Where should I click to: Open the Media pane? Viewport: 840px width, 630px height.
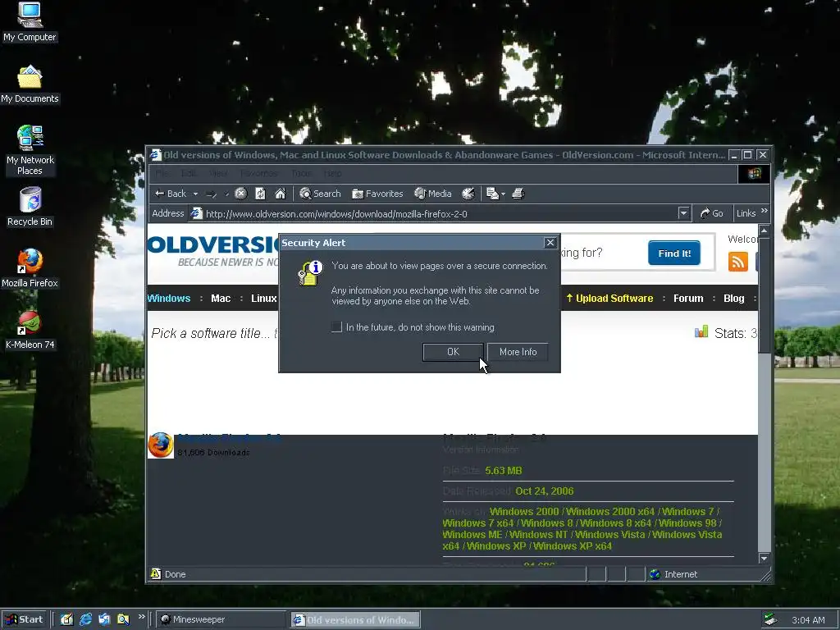click(433, 194)
